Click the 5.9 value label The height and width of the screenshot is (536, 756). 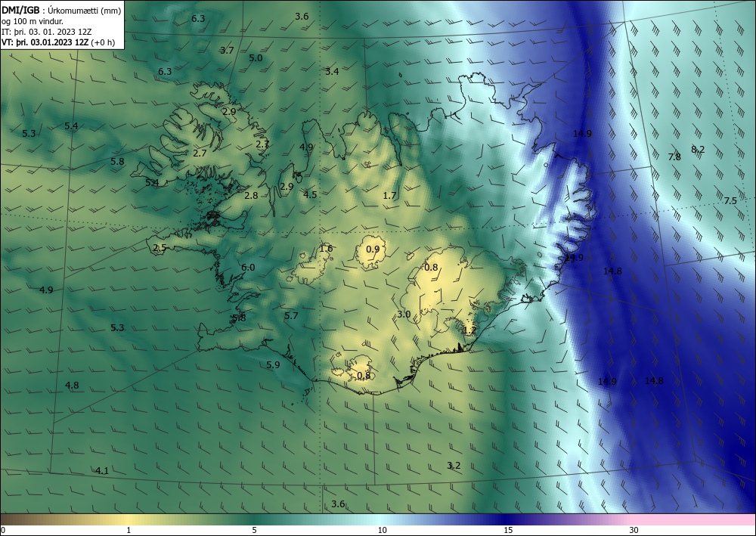[273, 365]
